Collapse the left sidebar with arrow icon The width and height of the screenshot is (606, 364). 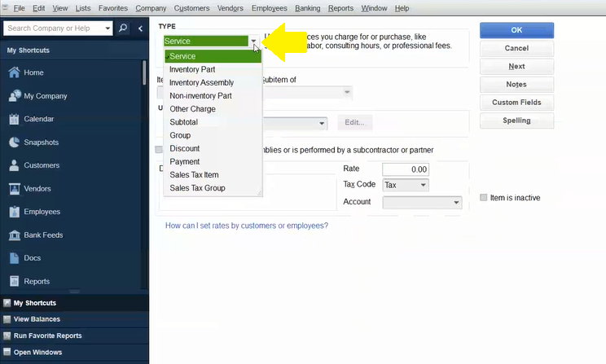tap(140, 29)
